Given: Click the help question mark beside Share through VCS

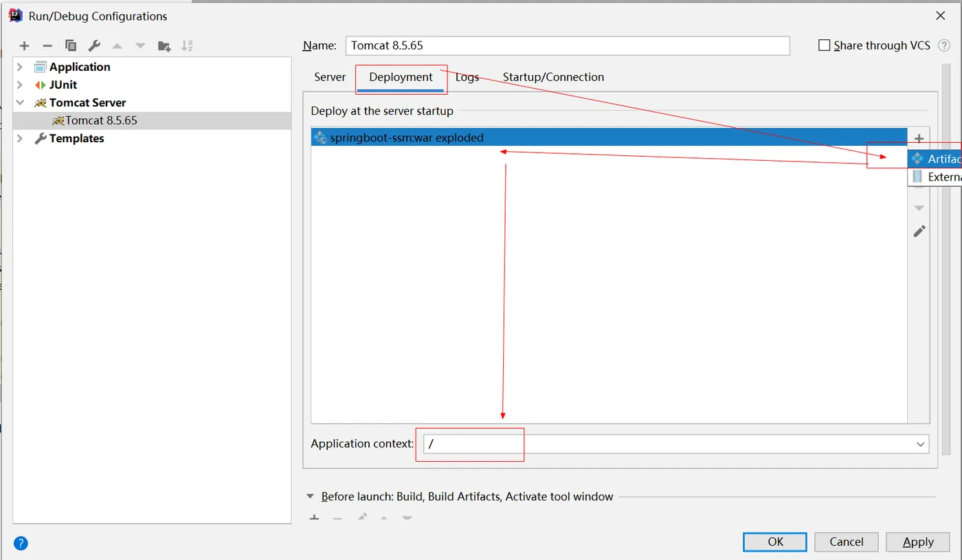Looking at the screenshot, I should pos(944,45).
